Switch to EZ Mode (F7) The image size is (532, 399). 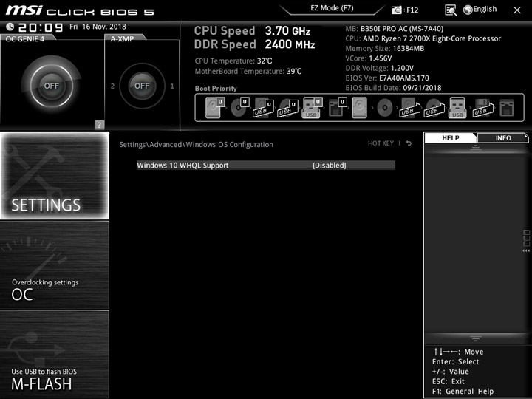point(332,8)
